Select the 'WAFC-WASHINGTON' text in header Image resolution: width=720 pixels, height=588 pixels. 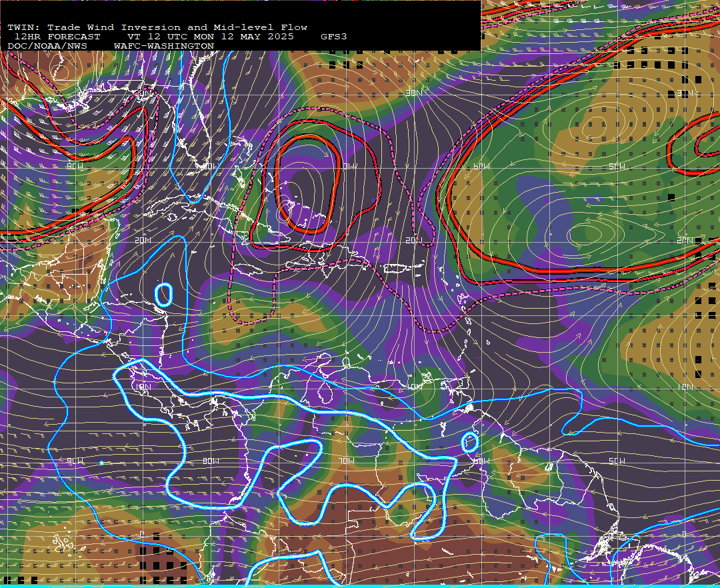click(164, 47)
